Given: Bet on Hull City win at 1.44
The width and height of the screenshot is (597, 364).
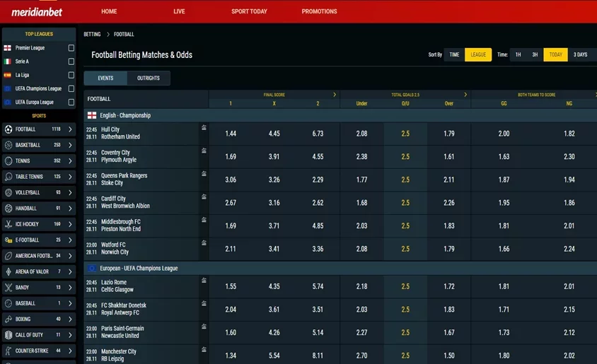Looking at the screenshot, I should (x=231, y=134).
